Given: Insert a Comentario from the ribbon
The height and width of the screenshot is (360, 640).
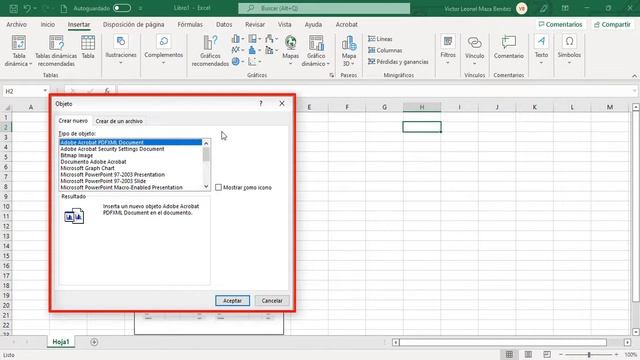Looking at the screenshot, I should pos(509,47).
